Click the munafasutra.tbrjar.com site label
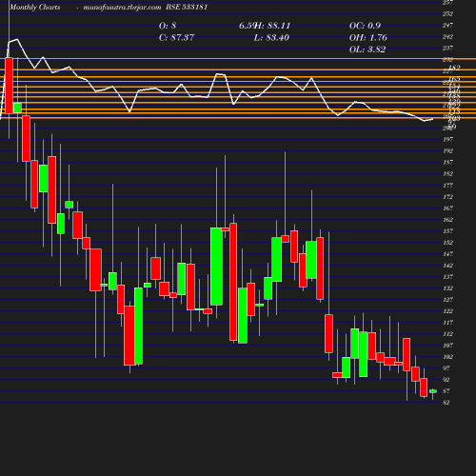476x476 pixels. (x=122, y=8)
